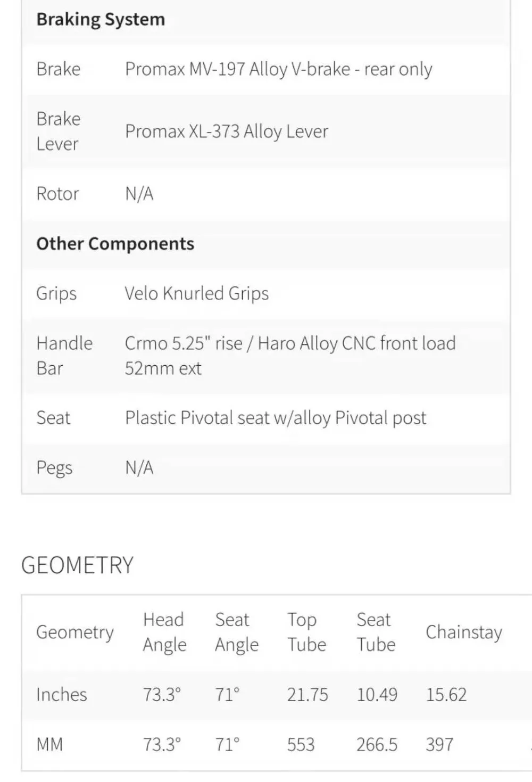Select the 266.5 seat tube MM value
The height and width of the screenshot is (782, 532).
[x=377, y=744]
